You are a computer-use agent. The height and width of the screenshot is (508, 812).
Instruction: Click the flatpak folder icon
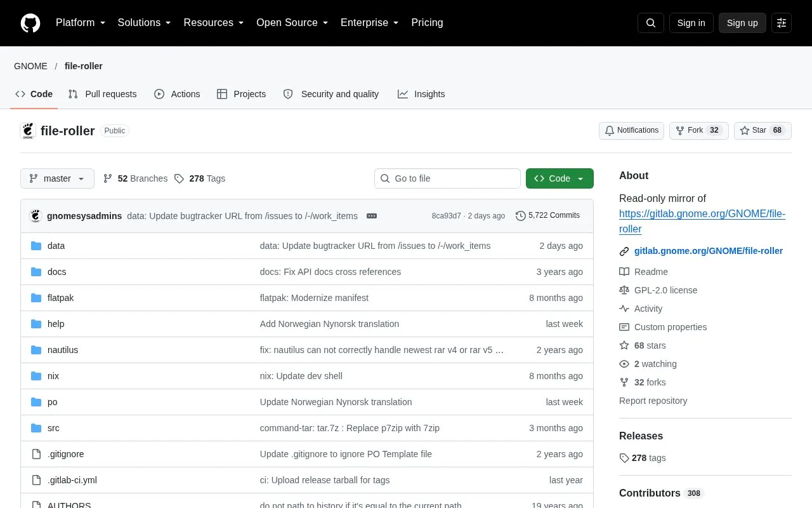(x=36, y=298)
